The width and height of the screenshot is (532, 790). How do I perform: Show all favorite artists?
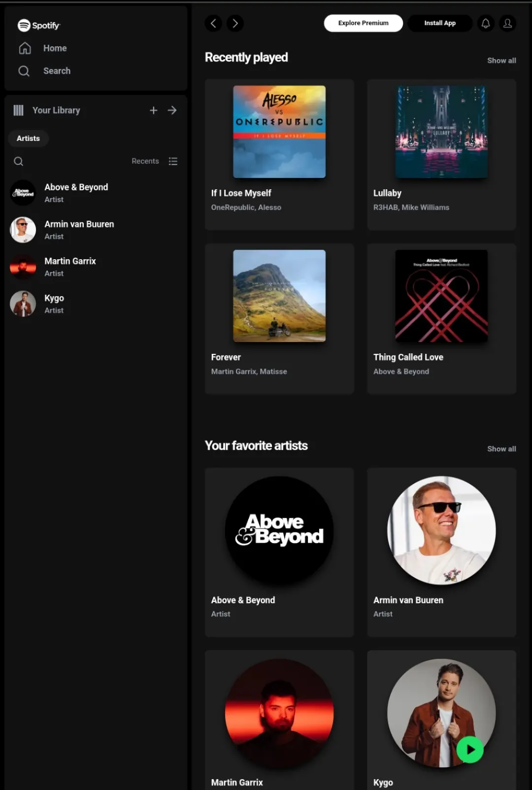click(x=501, y=449)
